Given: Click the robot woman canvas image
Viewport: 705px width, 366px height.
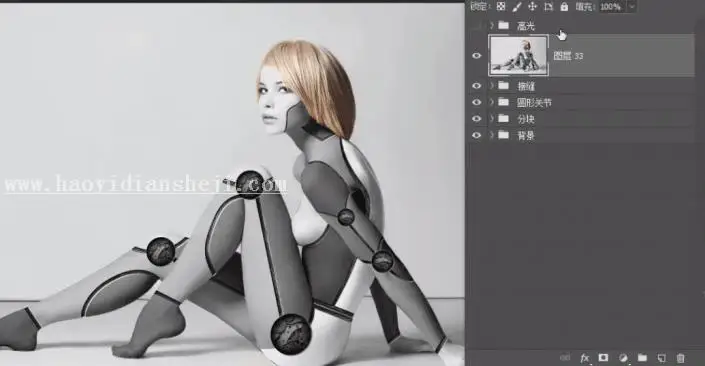Looking at the screenshot, I should tap(232, 184).
